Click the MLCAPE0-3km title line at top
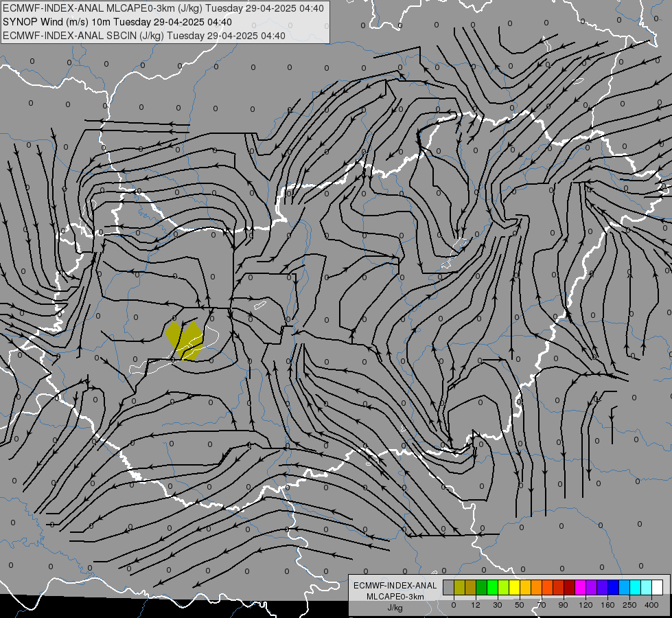Viewport: 672px width, 618px height. coord(163,8)
